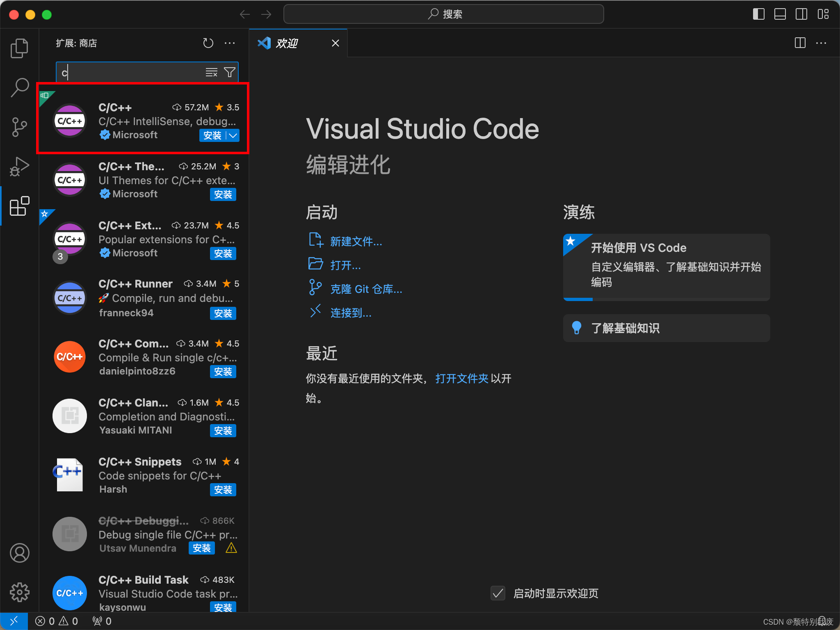Install the C/C++ Build Task extension
840x630 pixels.
[x=223, y=607]
